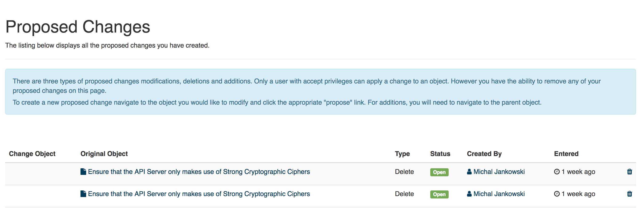
Task: Open second Strong Cryptographic Ciphers link
Action: coord(199,194)
